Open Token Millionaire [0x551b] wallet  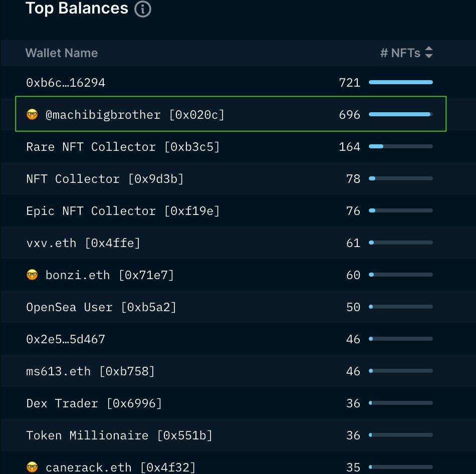[x=119, y=435]
